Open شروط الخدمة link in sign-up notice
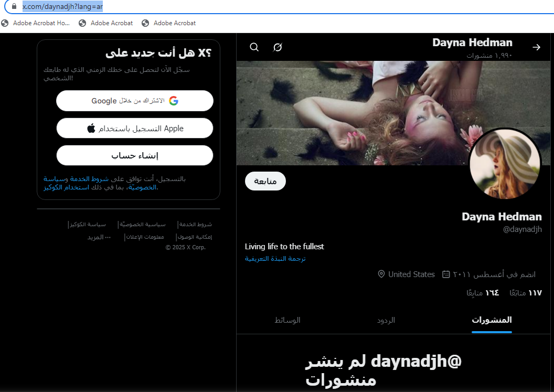The height and width of the screenshot is (392, 554). [89, 179]
